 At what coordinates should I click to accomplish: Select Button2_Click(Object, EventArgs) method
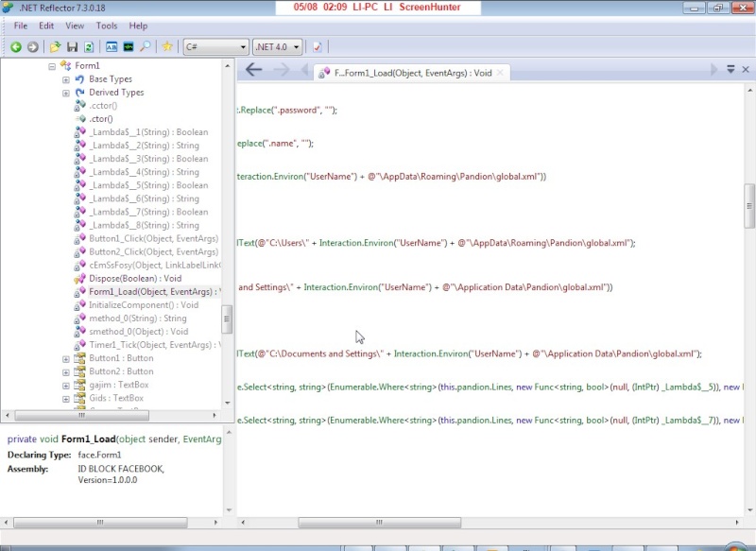tap(154, 251)
